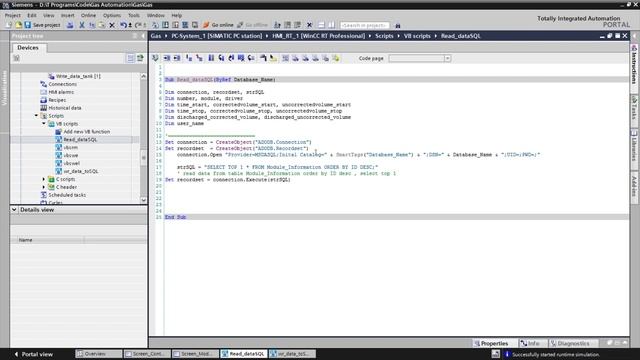Image resolution: width=640 pixels, height=360 pixels.
Task: Click the Cut scissors icon
Action: pos(82,25)
